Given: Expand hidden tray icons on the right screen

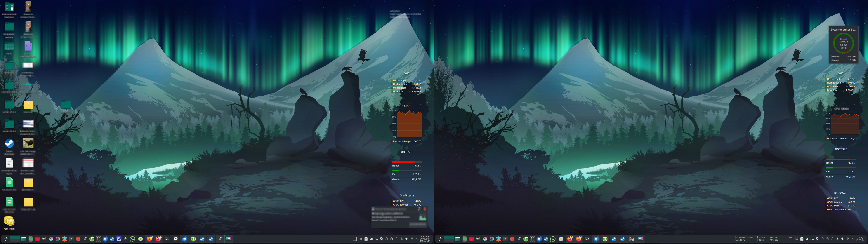Looking at the screenshot, I should tap(852, 239).
